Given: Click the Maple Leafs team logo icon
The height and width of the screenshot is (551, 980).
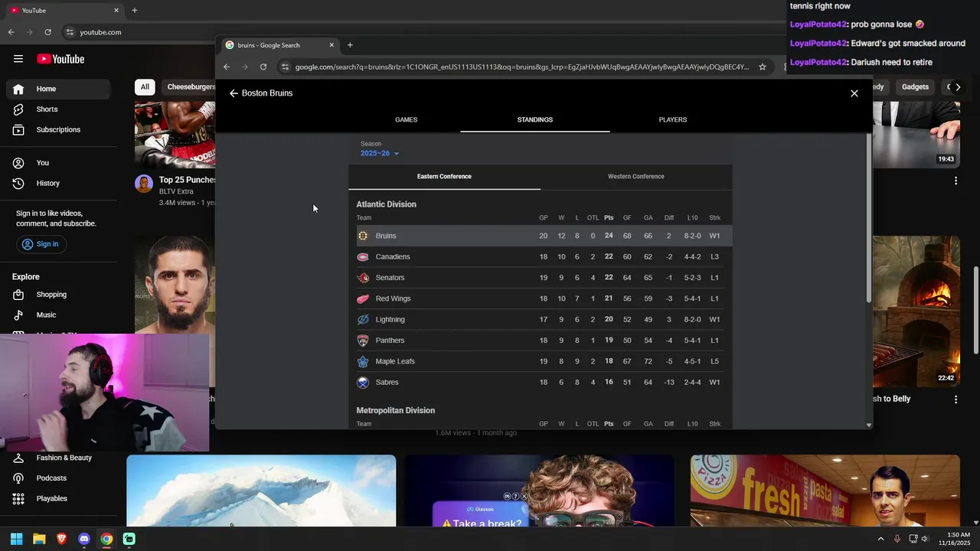Looking at the screenshot, I should 363,361.
